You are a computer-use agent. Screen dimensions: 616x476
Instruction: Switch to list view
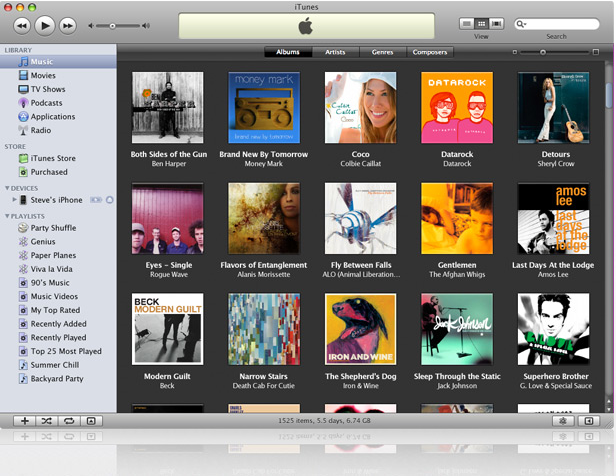tap(466, 24)
